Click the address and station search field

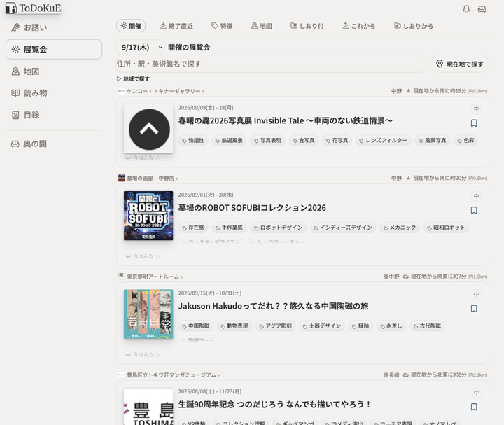pyautogui.click(x=271, y=64)
